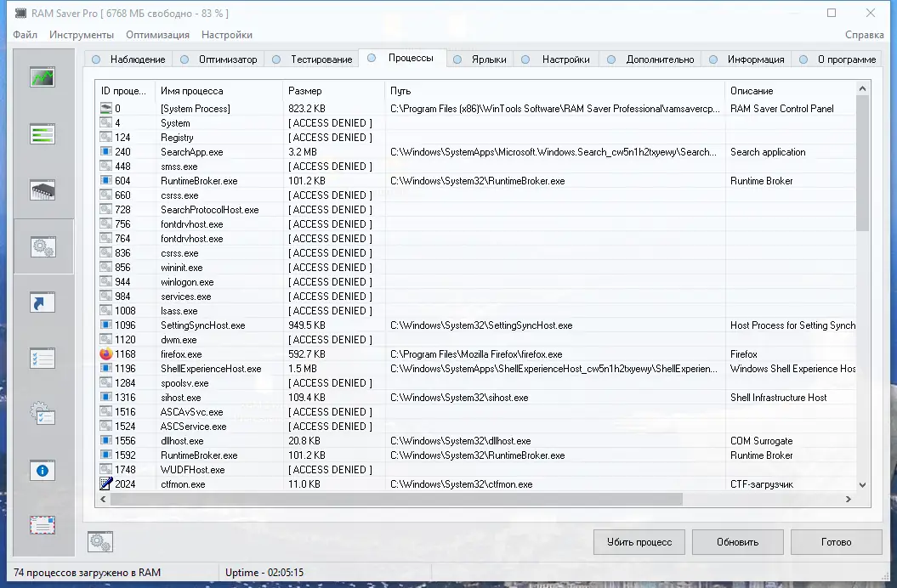The image size is (897, 588).
Task: Select the Оптимизатор tab radio dot
Action: pyautogui.click(x=185, y=59)
